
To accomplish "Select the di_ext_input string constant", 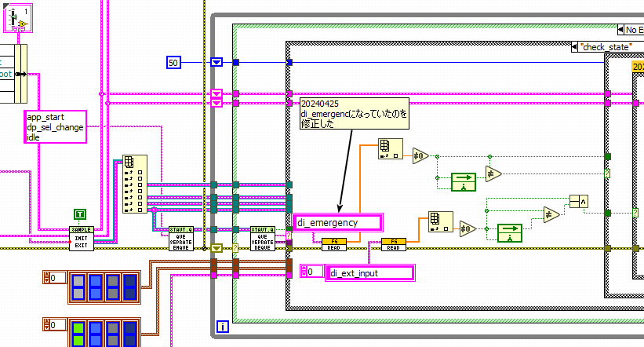I will point(370,273).
